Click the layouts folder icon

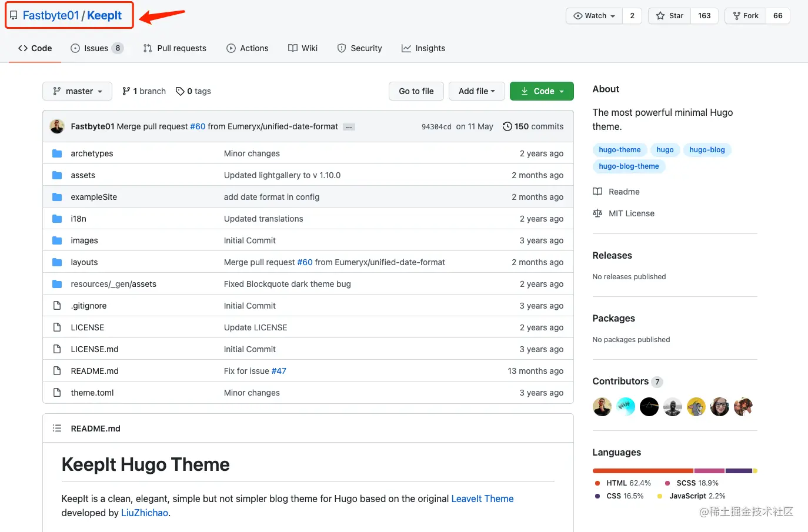pos(57,262)
